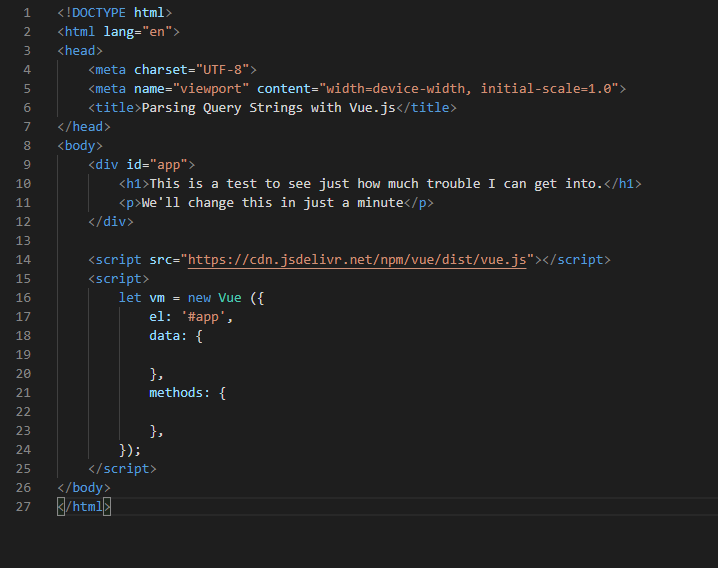Click line number 14 in the gutter
The height and width of the screenshot is (568, 718).
[x=23, y=260]
